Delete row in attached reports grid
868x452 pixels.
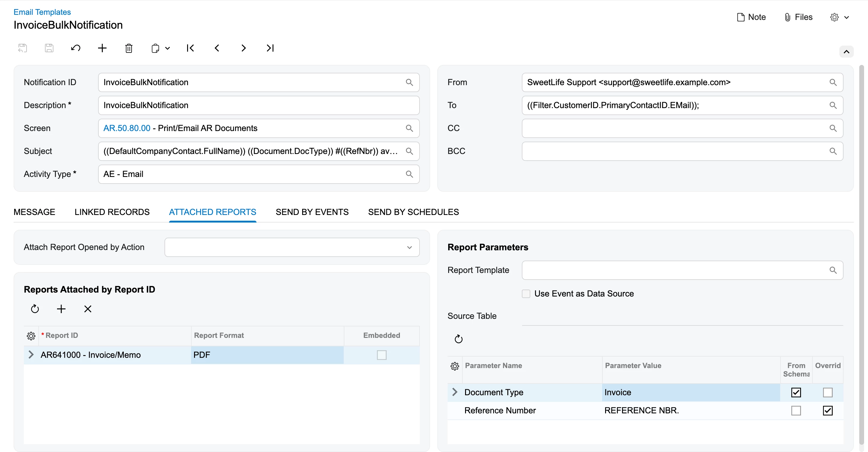88,309
